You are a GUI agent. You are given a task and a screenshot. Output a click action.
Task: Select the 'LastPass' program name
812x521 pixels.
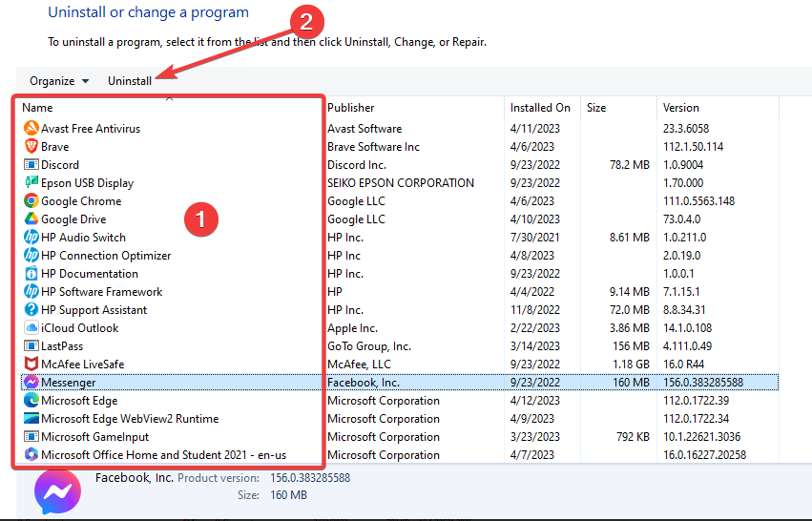click(62, 346)
